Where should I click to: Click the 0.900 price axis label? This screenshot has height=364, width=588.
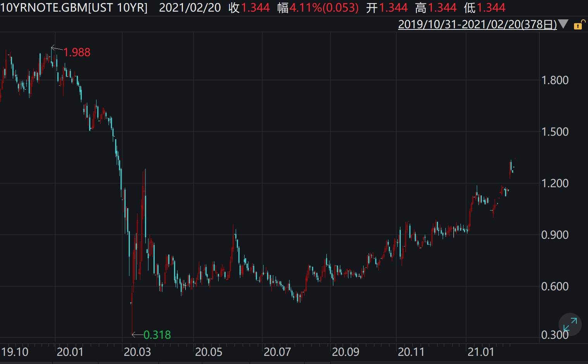(x=555, y=235)
